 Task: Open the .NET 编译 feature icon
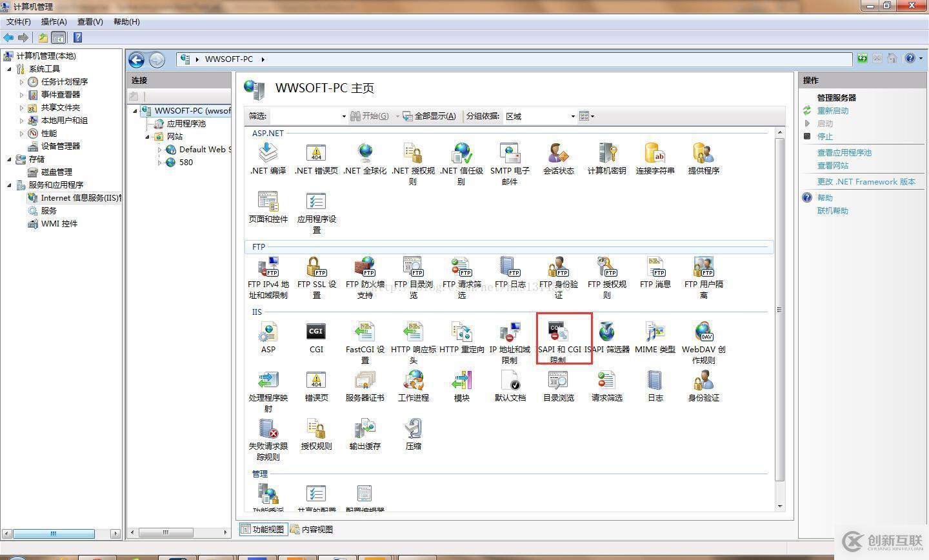click(268, 158)
